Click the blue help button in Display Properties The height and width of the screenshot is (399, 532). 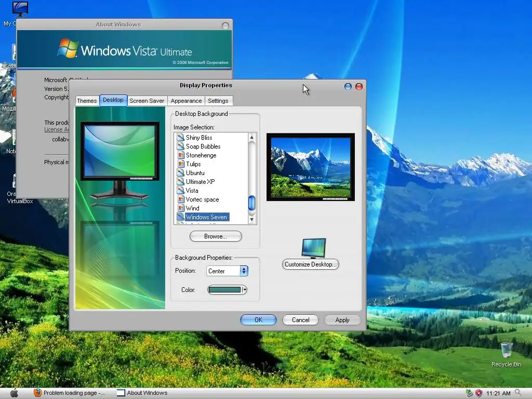pos(348,87)
